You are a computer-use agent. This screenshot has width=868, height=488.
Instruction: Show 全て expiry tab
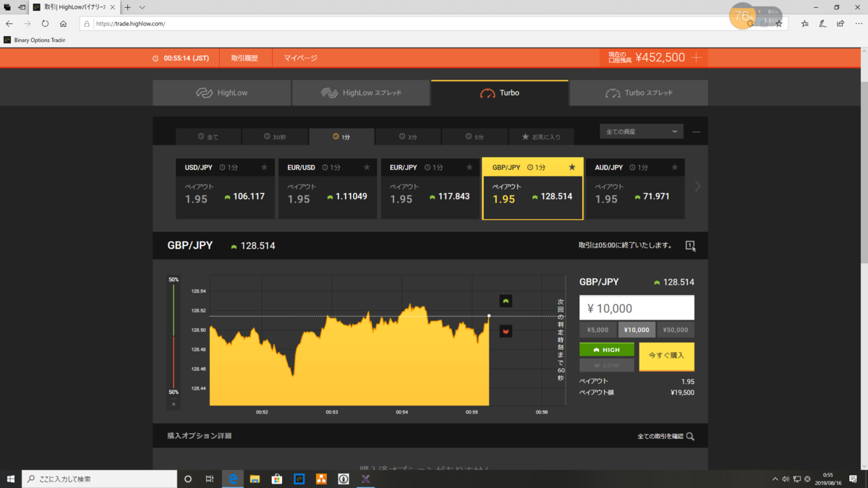coord(208,137)
